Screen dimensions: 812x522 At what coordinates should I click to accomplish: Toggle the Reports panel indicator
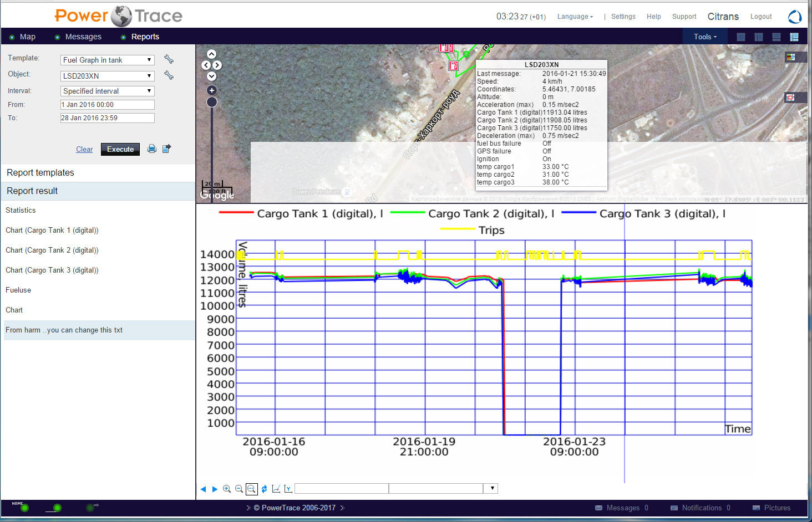click(x=123, y=37)
